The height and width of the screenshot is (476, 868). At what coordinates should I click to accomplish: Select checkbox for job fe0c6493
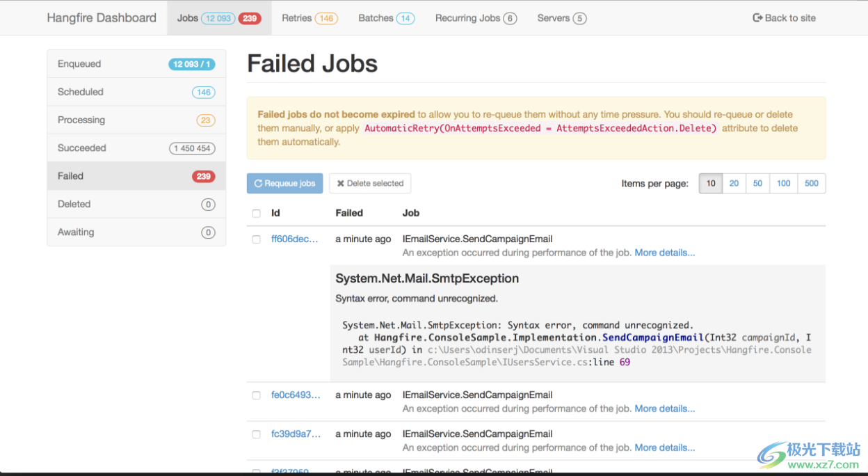[257, 395]
